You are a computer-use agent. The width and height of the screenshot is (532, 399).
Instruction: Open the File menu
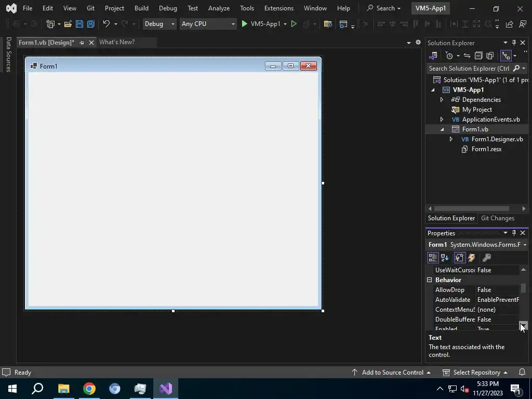[x=28, y=8]
